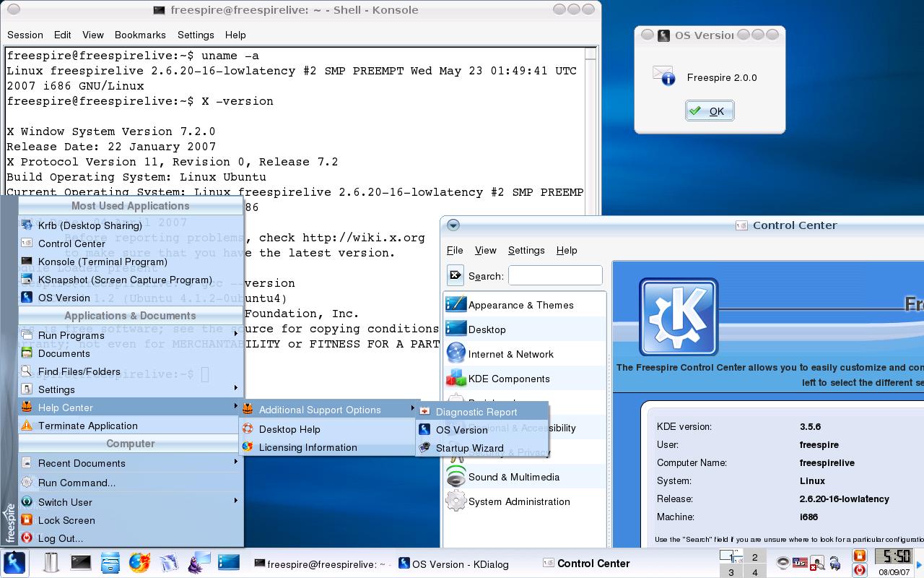This screenshot has height=578, width=924.
Task: Click the speaker volume icon in system tray
Action: (783, 563)
